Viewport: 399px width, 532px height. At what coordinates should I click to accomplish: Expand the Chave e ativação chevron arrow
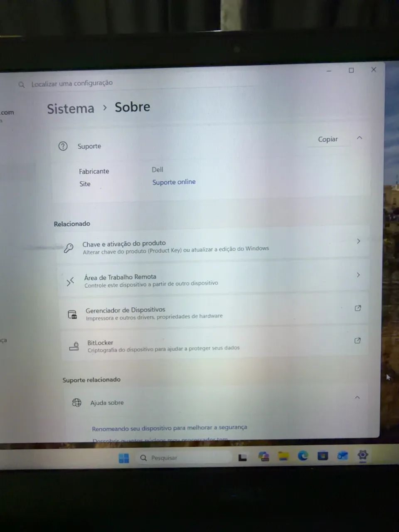358,241
